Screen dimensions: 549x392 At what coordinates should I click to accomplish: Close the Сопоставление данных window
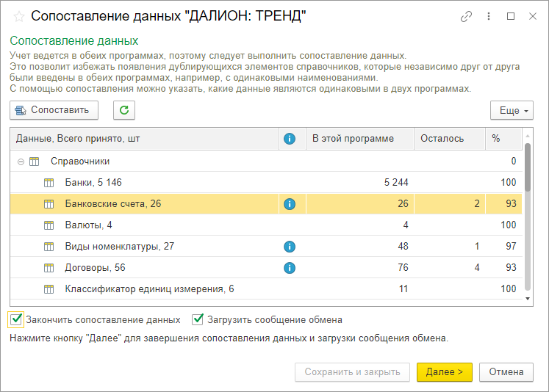(533, 16)
